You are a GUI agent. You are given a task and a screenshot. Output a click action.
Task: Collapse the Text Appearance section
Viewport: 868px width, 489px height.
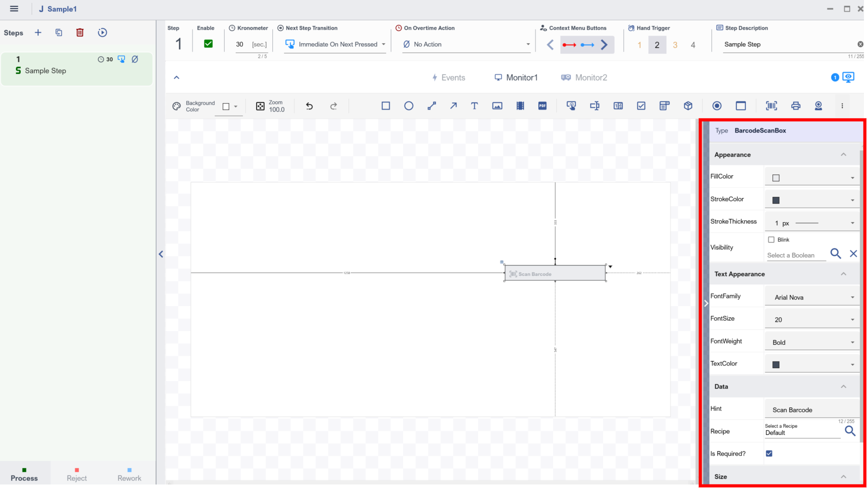843,274
